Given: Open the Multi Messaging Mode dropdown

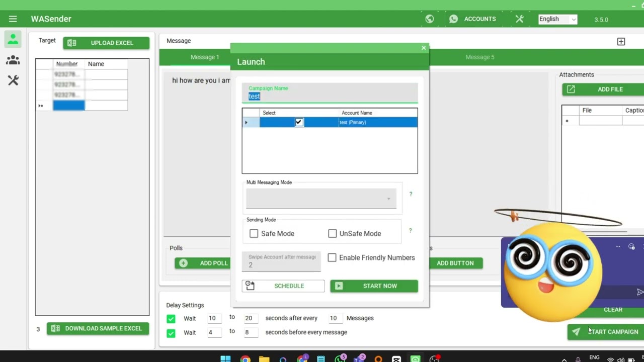Looking at the screenshot, I should tap(321, 199).
